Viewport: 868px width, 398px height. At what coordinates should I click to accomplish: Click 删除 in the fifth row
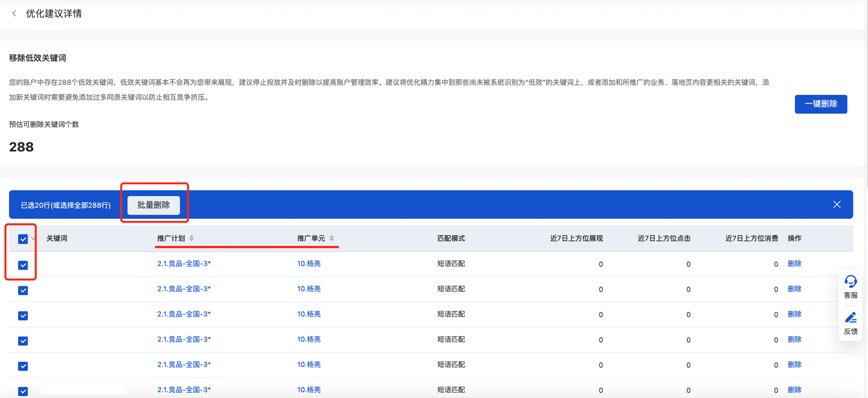click(x=794, y=364)
